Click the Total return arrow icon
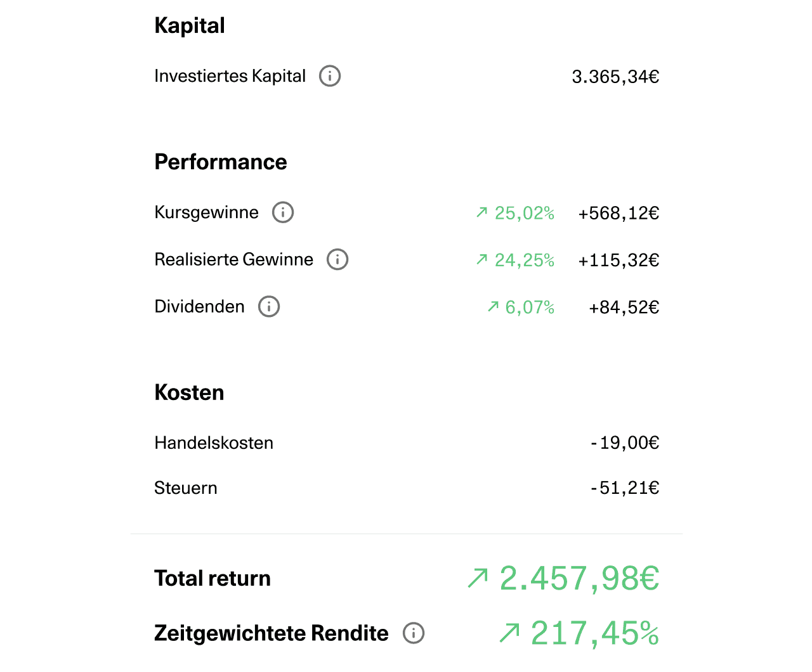This screenshot has height=672, width=812. (478, 578)
